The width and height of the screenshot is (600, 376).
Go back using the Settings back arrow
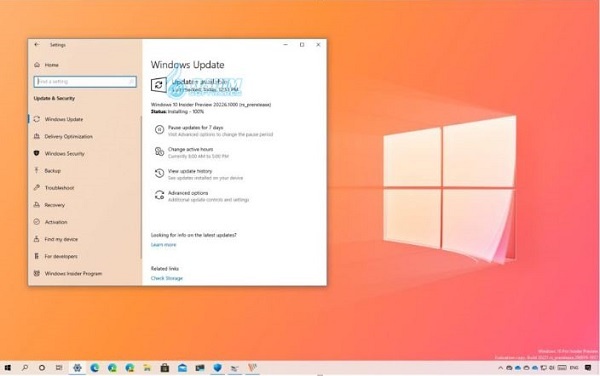[37, 45]
